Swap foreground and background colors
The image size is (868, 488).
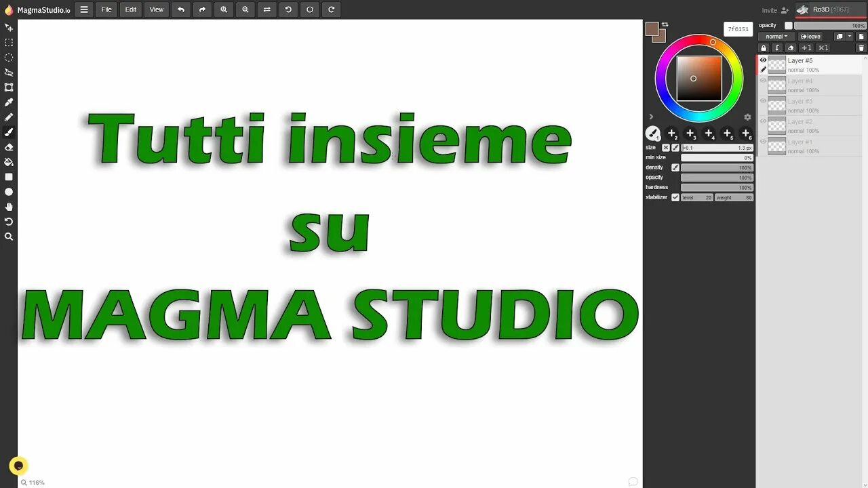tap(665, 24)
